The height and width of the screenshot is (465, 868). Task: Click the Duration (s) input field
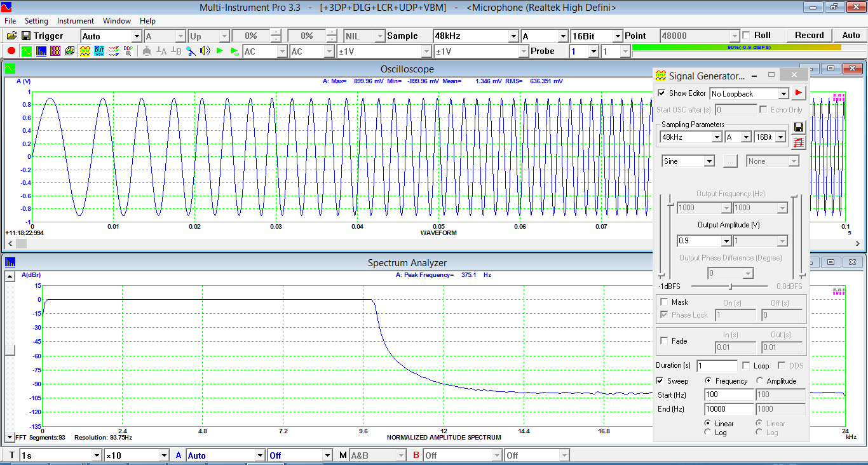(717, 366)
